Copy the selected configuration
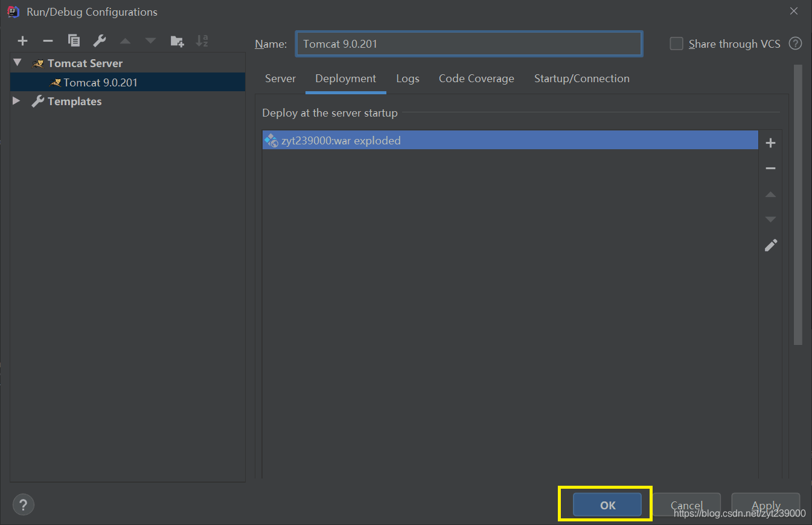 (74, 41)
